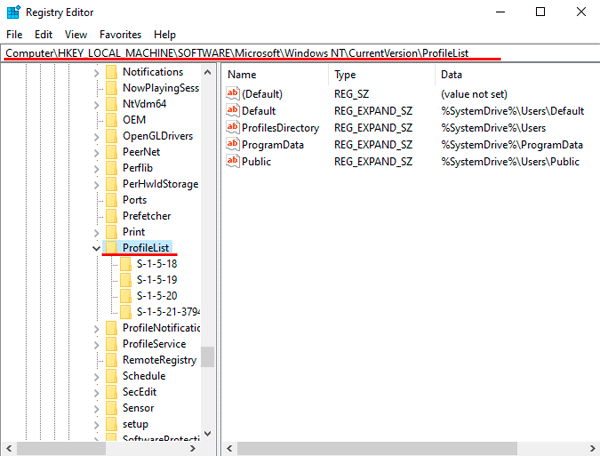Screen dimensions: 600x456
Task: Select the S-1-5-18 folder icon
Action: pyautogui.click(x=126, y=264)
